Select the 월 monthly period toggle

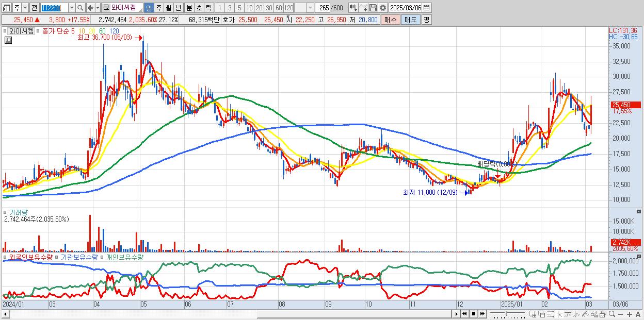point(168,8)
